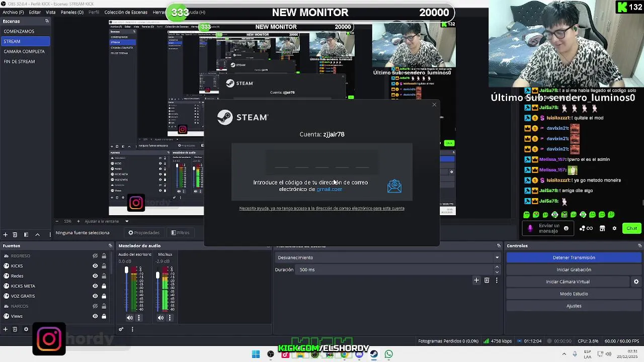Image resolution: width=644 pixels, height=362 pixels.
Task: Open WhatsApp from the taskbar
Action: [x=388, y=354]
